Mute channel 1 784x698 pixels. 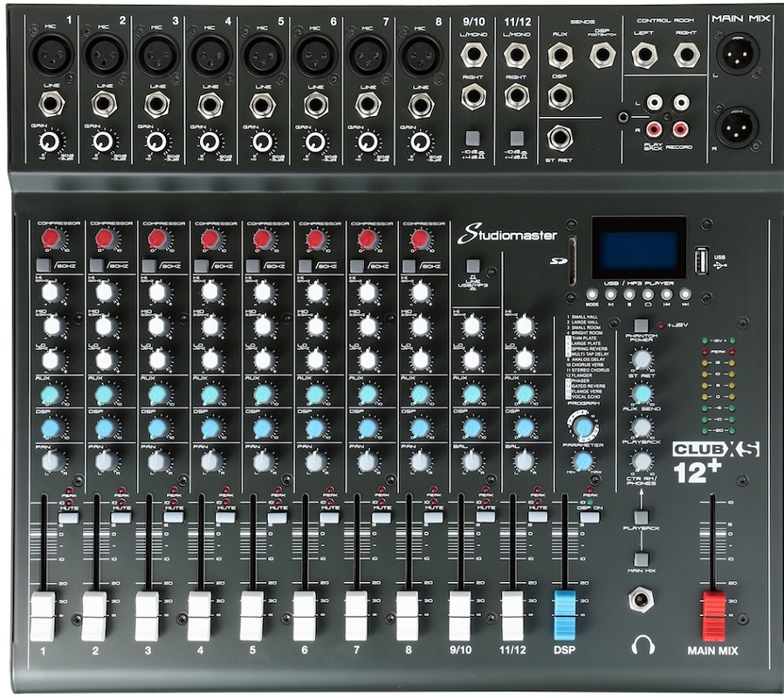[x=69, y=517]
